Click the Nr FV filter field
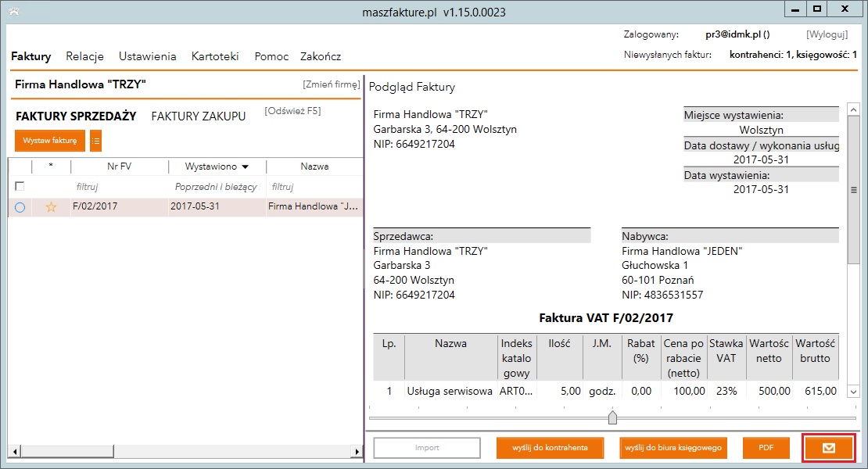The height and width of the screenshot is (469, 868). click(x=120, y=187)
